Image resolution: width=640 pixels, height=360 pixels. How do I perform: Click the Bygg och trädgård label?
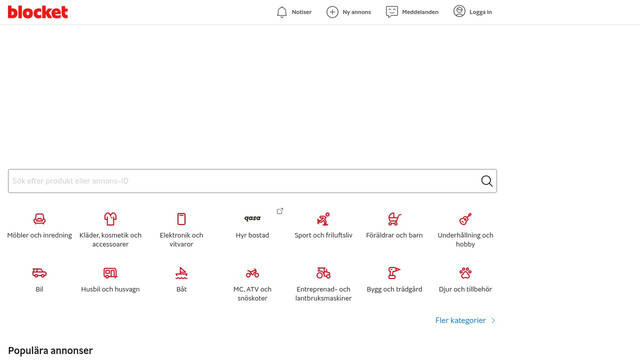[x=394, y=289]
